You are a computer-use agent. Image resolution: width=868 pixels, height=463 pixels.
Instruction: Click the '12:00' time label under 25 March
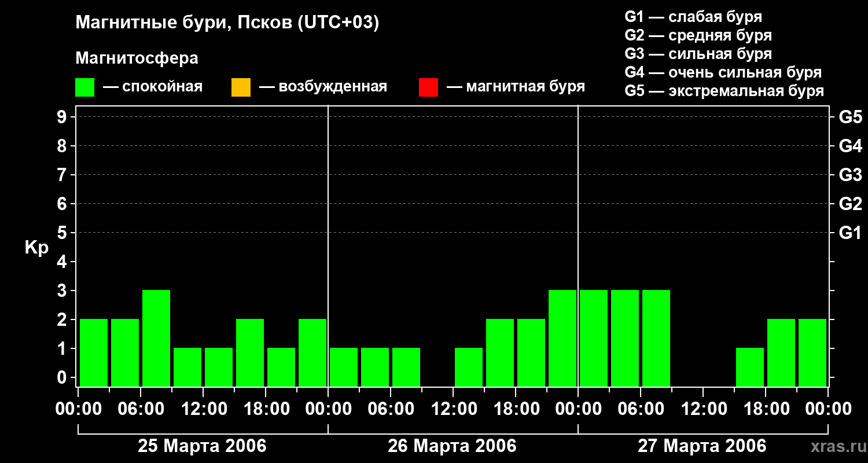[203, 409]
